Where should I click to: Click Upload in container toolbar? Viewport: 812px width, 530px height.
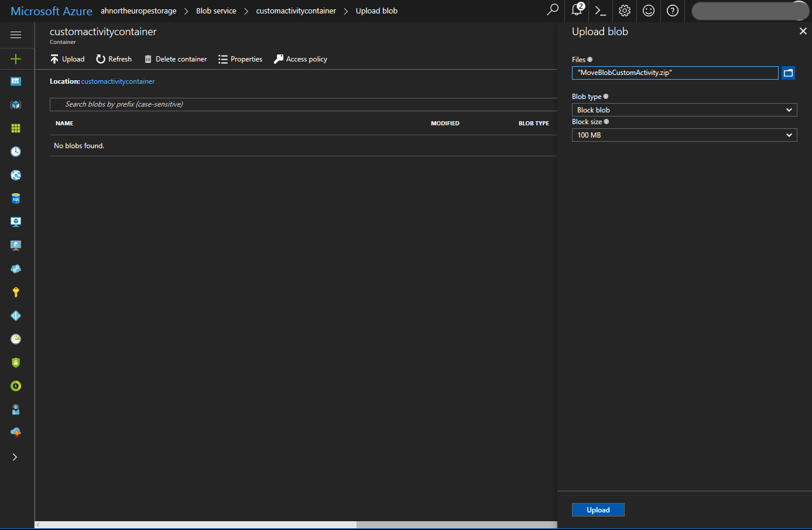click(x=67, y=59)
